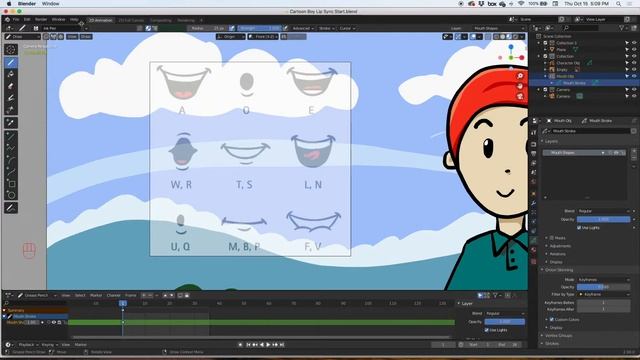Viewport: 640px width, 360px height.
Task: Open the Wi-Fi status menu
Action: 521,4
